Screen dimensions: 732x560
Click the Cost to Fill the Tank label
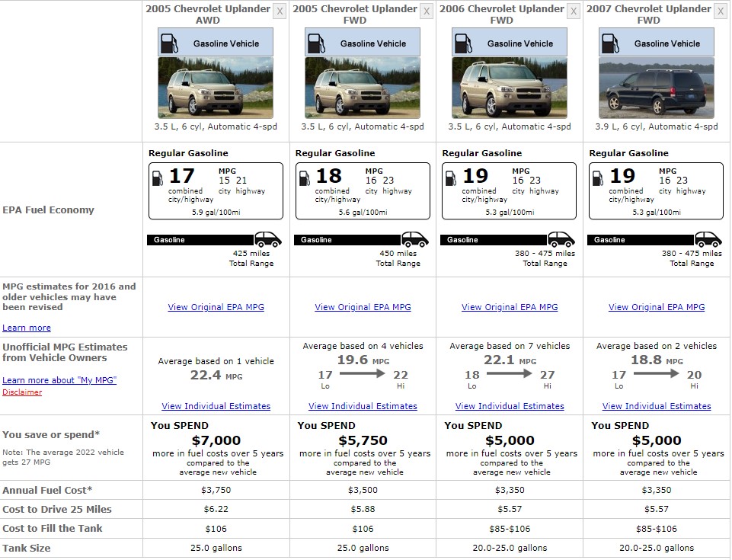point(53,528)
